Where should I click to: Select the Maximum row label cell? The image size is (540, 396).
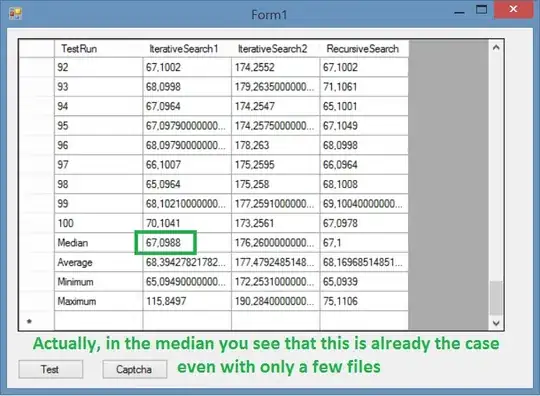[x=98, y=301]
